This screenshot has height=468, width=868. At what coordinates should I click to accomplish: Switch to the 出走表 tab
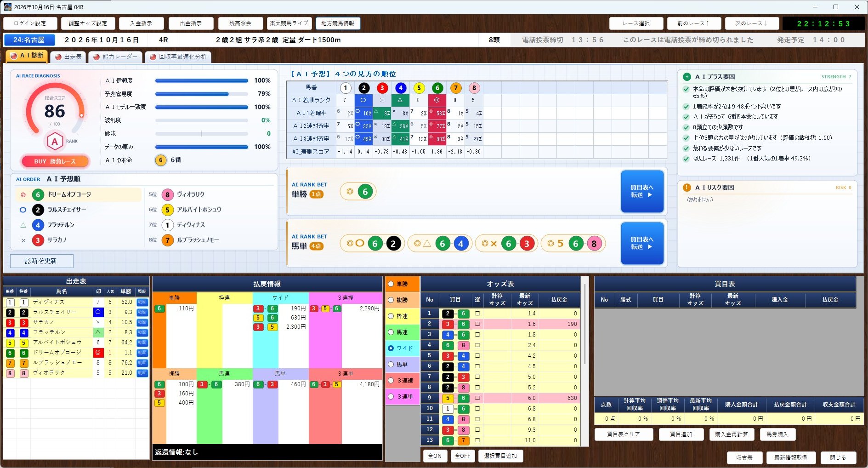tap(68, 57)
